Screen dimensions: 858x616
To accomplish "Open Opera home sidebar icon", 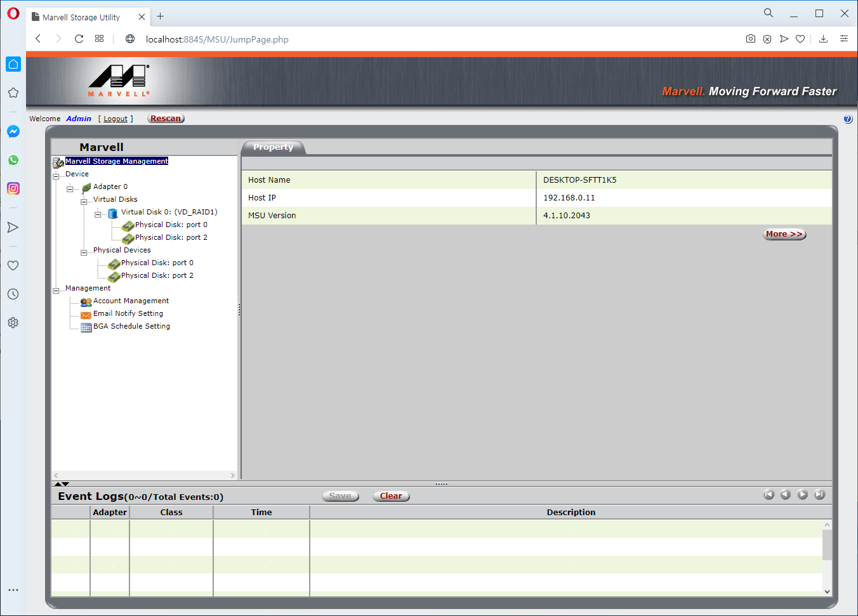I will point(13,64).
